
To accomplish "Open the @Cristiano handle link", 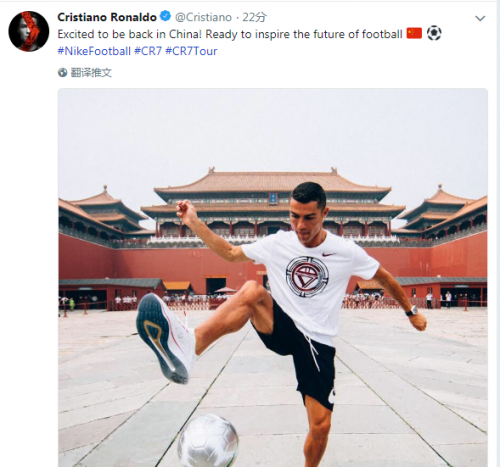I will (203, 17).
